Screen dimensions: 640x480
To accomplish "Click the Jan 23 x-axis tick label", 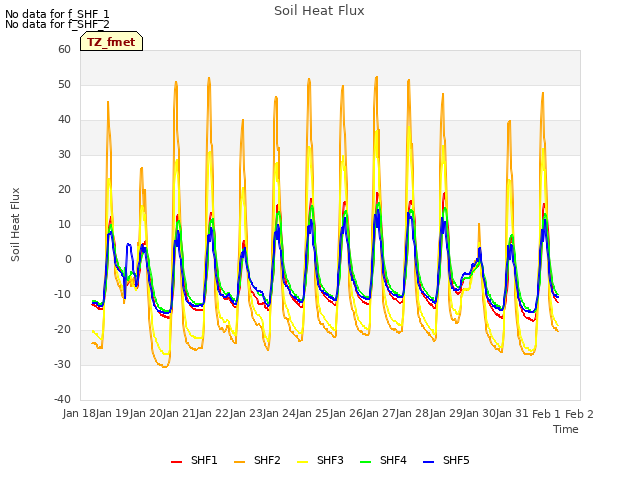I will [x=246, y=413].
